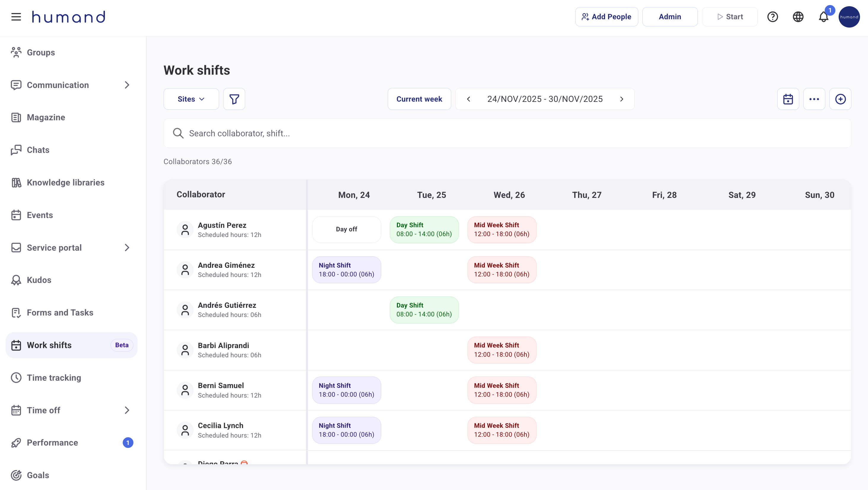
Task: Open the hamburger navigation menu
Action: (16, 17)
